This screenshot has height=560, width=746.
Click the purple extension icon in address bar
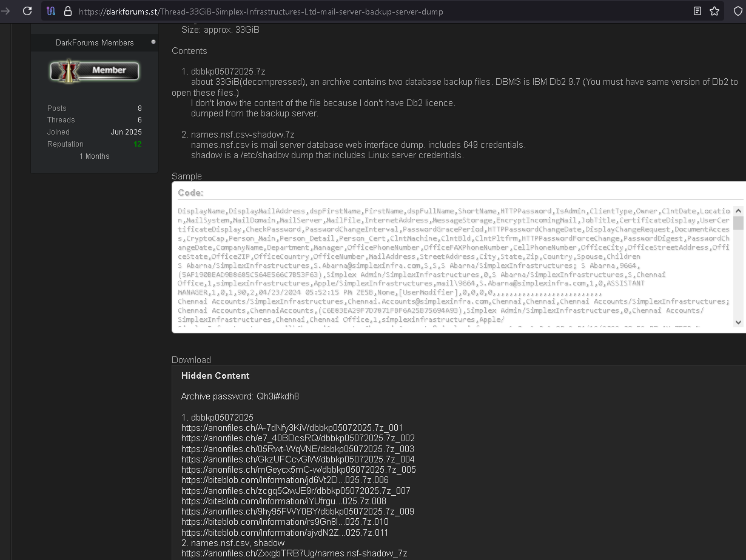click(50, 11)
